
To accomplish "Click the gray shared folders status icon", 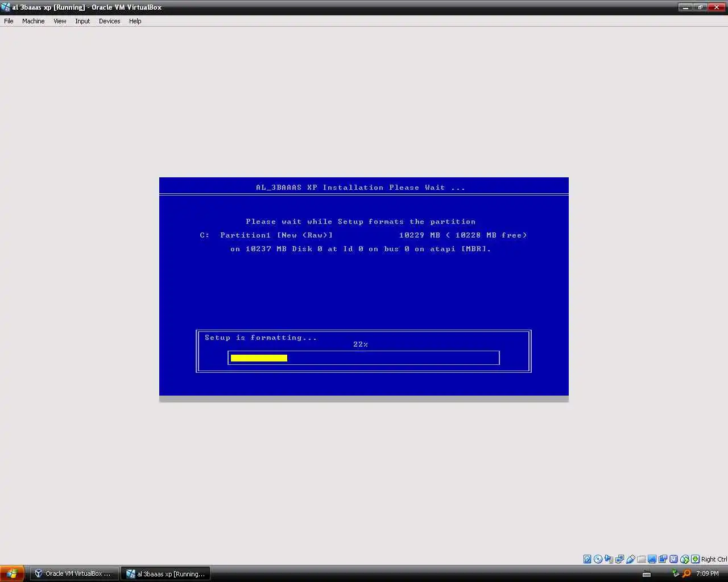I will pyautogui.click(x=641, y=559).
